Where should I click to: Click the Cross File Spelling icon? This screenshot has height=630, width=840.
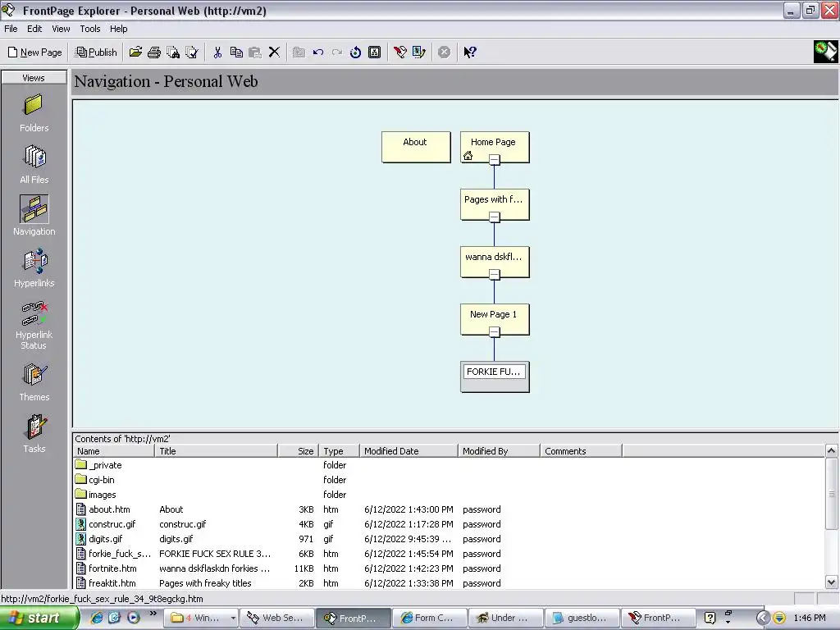coord(192,52)
